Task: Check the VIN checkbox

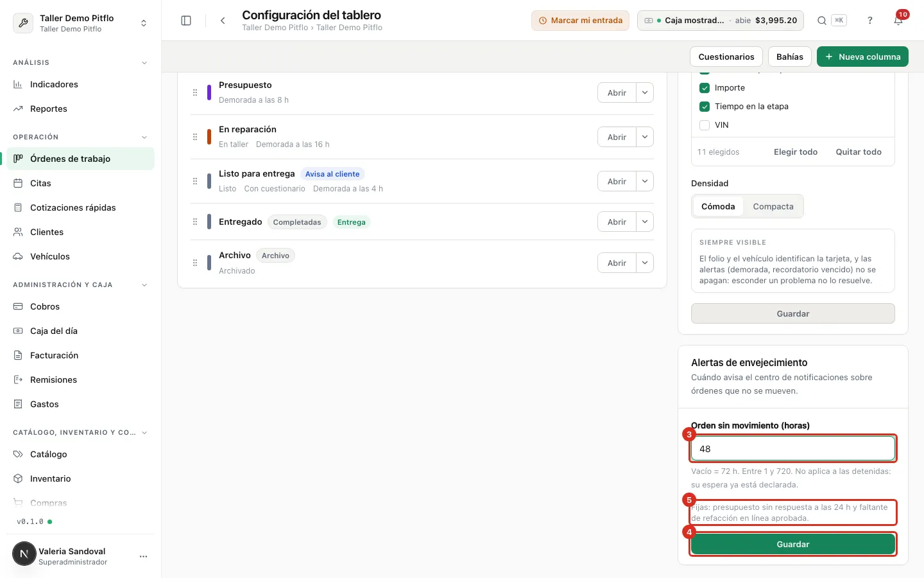Action: (x=705, y=125)
